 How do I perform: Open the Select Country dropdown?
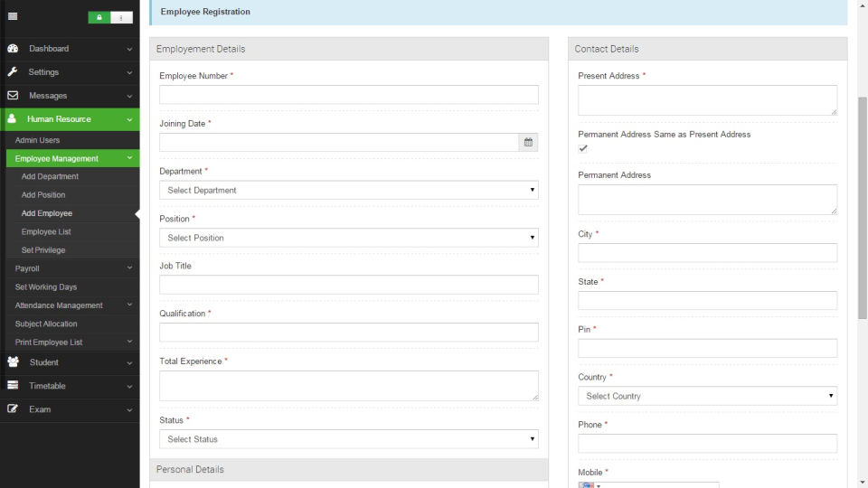(707, 396)
